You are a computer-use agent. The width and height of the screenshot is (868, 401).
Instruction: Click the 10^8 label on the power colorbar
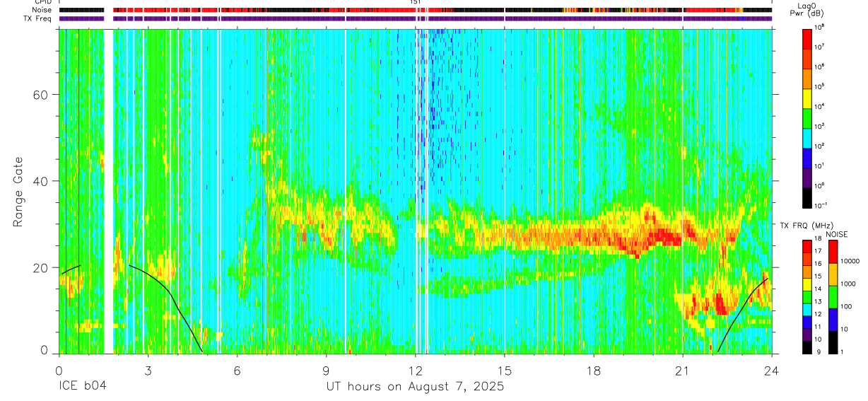click(x=821, y=27)
